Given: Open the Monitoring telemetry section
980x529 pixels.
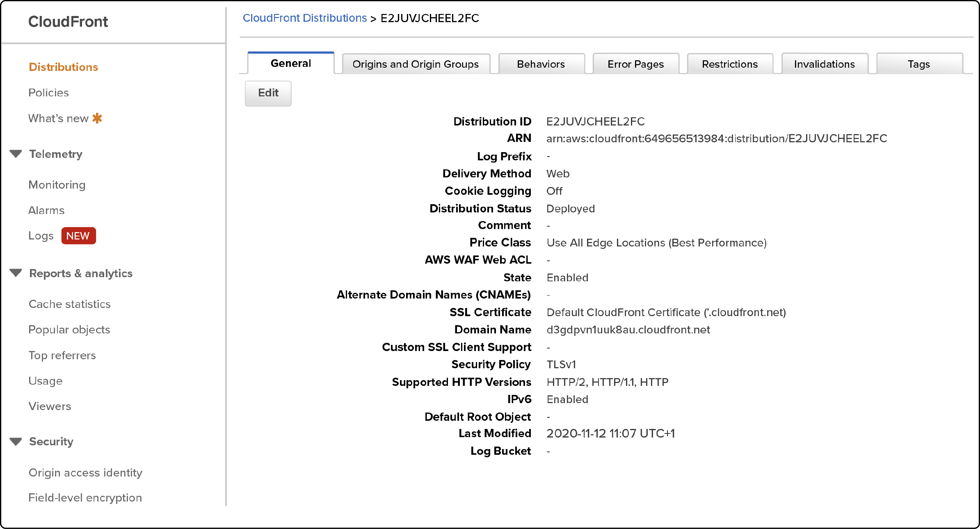Looking at the screenshot, I should (x=57, y=185).
